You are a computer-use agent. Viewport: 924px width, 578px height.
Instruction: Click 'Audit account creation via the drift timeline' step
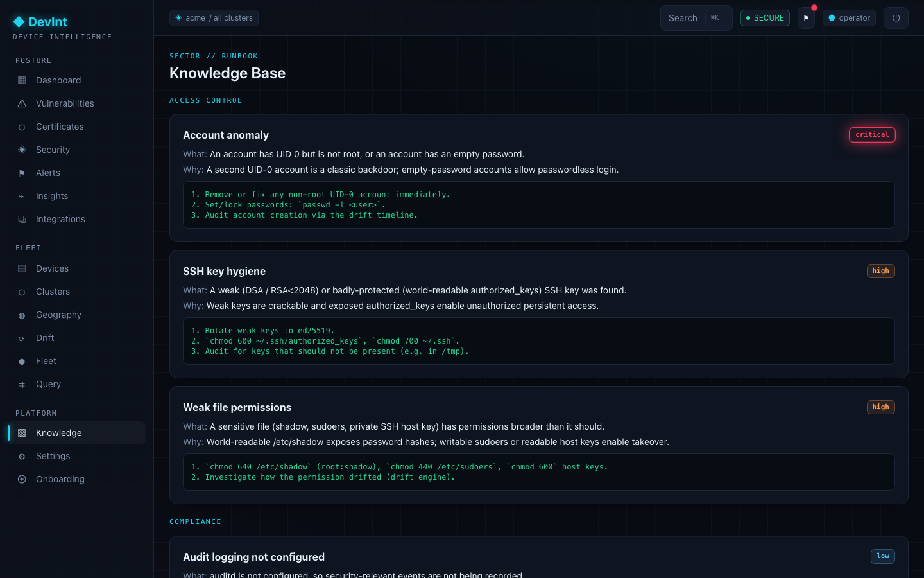point(304,215)
